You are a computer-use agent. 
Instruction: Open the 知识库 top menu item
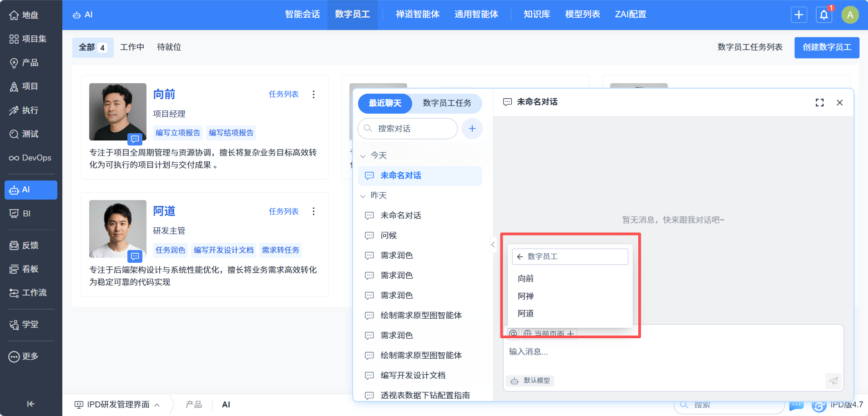(x=537, y=15)
